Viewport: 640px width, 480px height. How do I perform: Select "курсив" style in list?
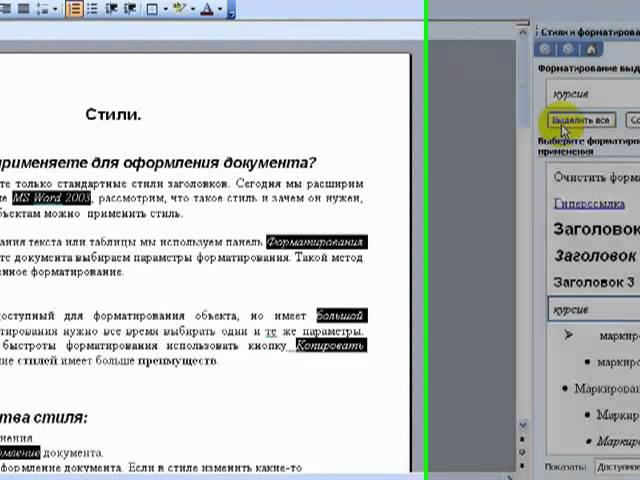pyautogui.click(x=594, y=309)
